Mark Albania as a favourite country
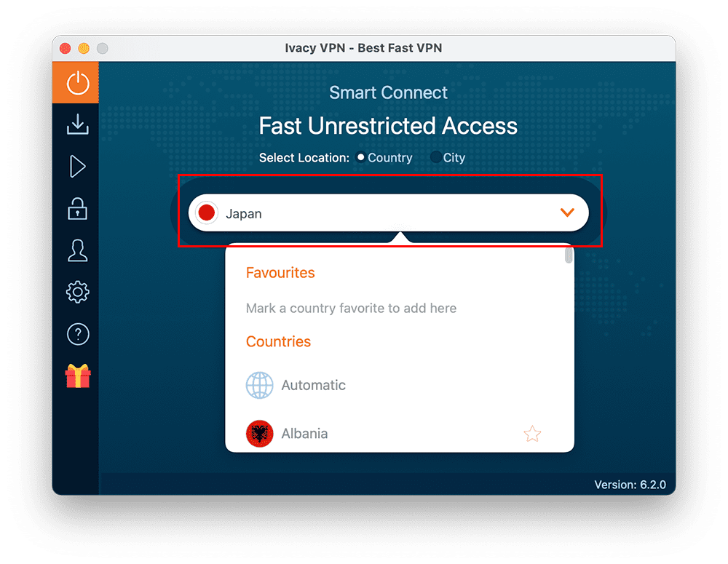The width and height of the screenshot is (728, 564). (532, 433)
